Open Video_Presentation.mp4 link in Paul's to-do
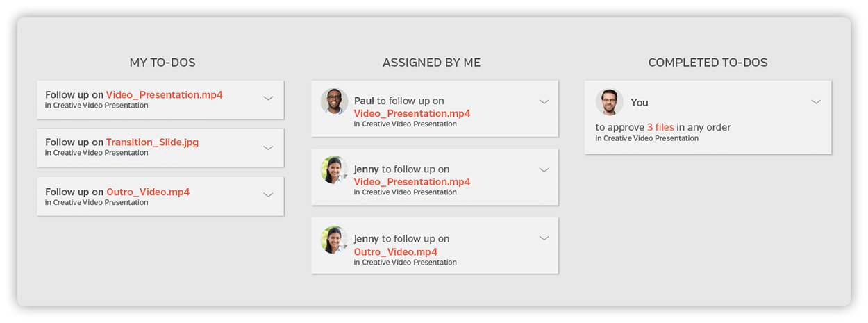Image resolution: width=868 pixels, height=323 pixels. [412, 113]
